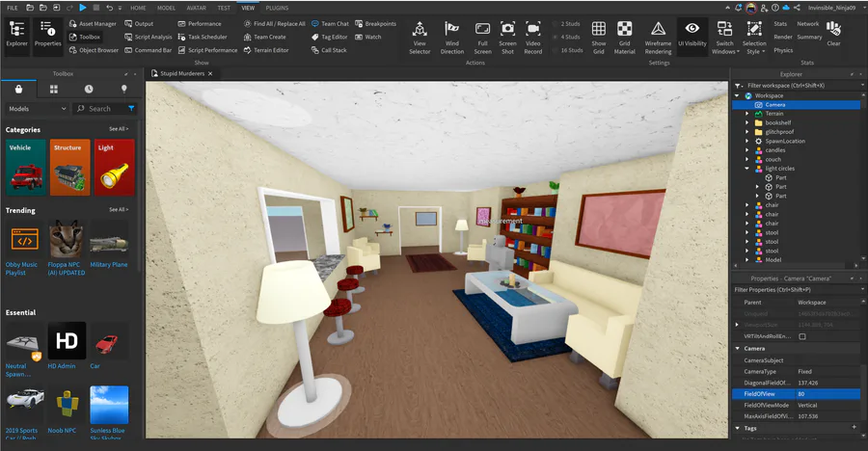Open the Models category dropdown

coord(37,109)
